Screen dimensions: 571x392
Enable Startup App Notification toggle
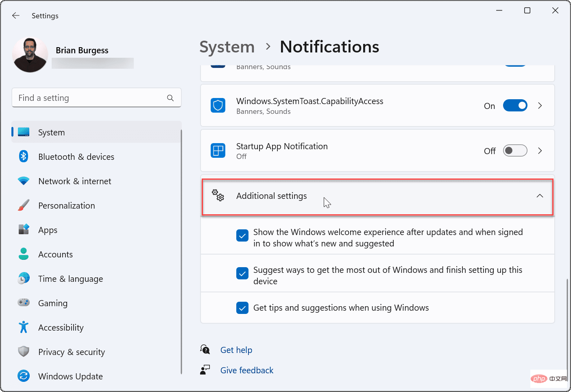(x=515, y=150)
